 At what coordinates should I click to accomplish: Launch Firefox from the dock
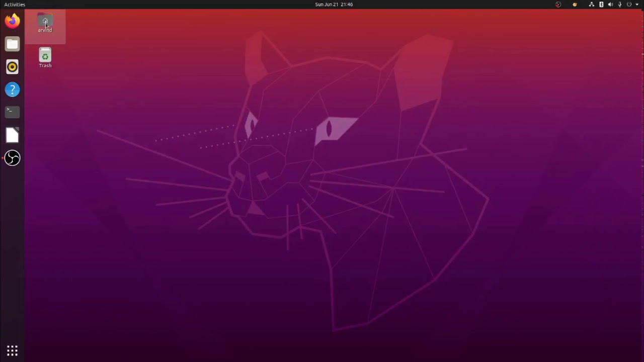(12, 21)
